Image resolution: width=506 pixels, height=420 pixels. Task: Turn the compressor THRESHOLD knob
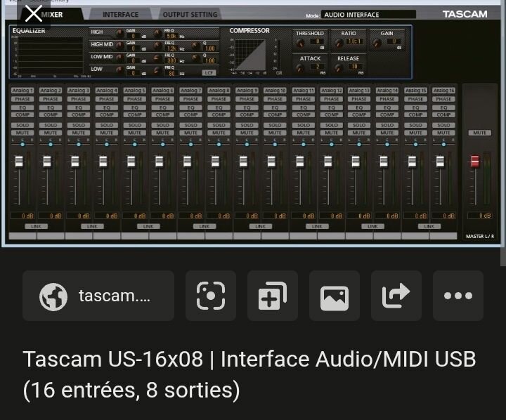pos(300,43)
